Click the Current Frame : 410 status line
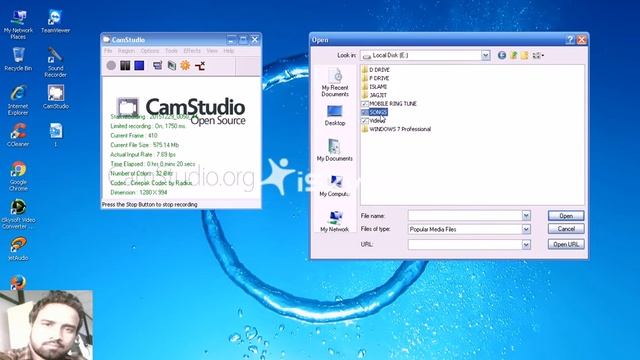Viewport: 640px width, 360px height. point(134,136)
